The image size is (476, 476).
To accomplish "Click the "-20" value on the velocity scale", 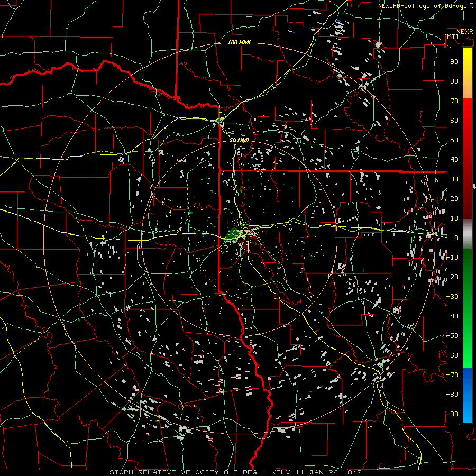I will pos(452,277).
